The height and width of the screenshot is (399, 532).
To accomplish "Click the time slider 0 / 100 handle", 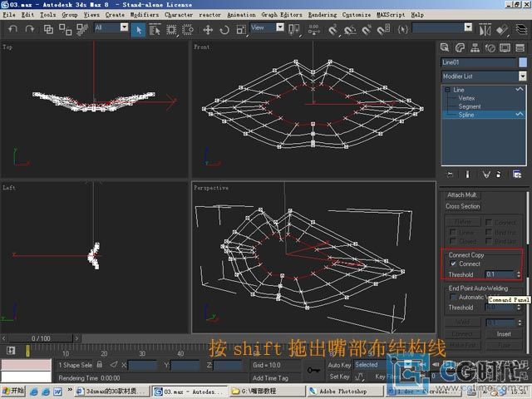I will 41,338.
